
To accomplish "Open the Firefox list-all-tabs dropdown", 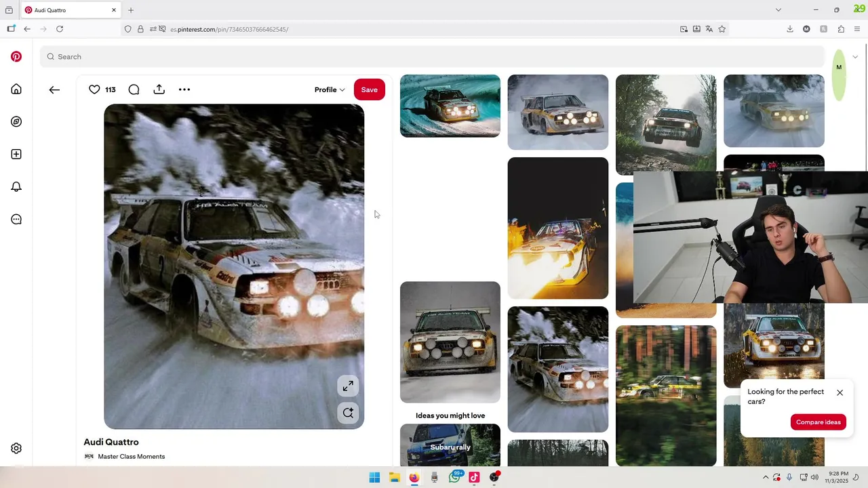I will tap(778, 10).
